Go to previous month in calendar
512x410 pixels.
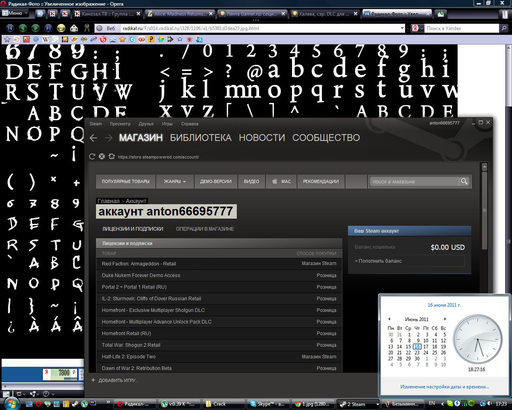(x=389, y=319)
